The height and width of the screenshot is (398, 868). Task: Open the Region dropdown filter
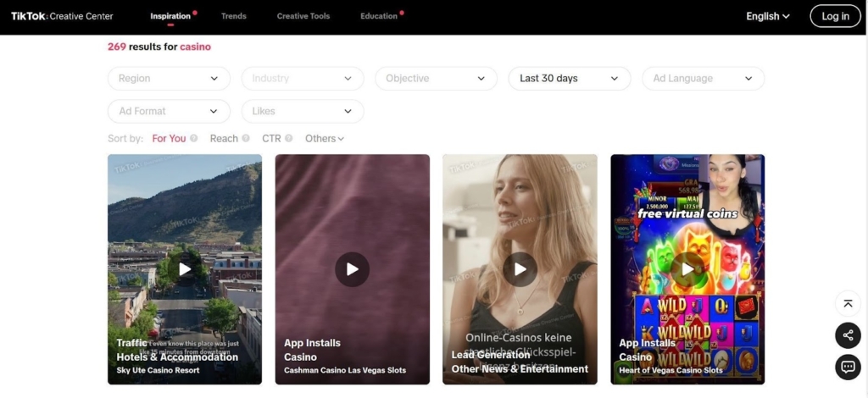pos(169,79)
